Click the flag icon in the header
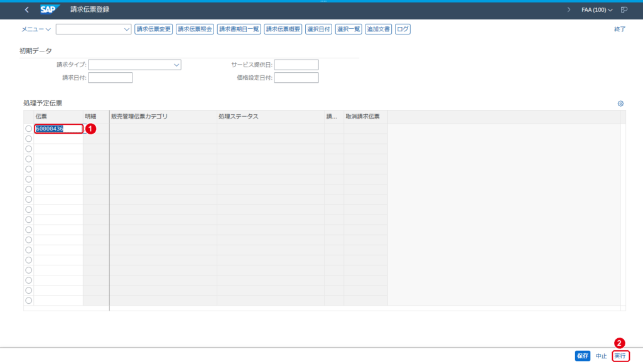Screen dimensions: 643x364 click(624, 9)
